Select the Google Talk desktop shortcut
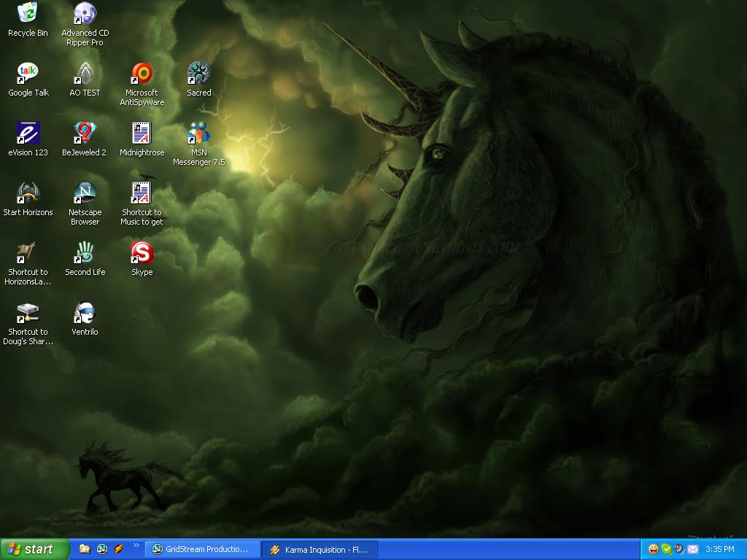The image size is (747, 560). [28, 73]
